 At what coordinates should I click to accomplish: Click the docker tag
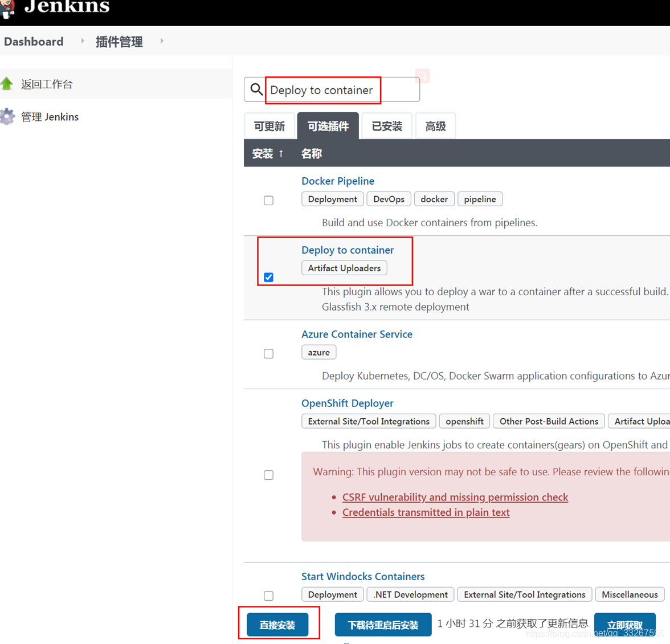click(x=434, y=199)
